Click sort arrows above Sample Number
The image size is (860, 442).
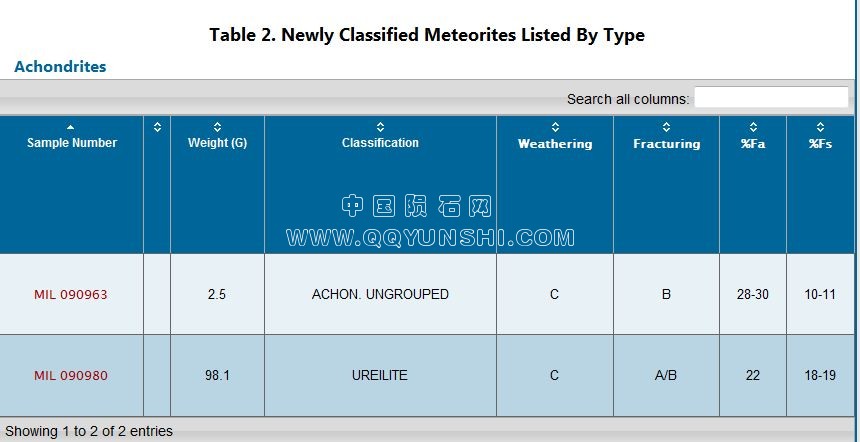point(71,127)
